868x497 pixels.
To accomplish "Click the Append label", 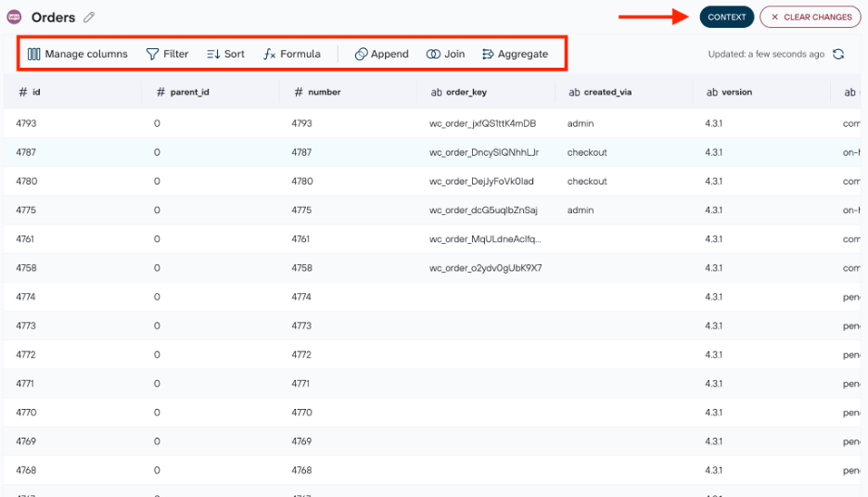I will click(389, 54).
